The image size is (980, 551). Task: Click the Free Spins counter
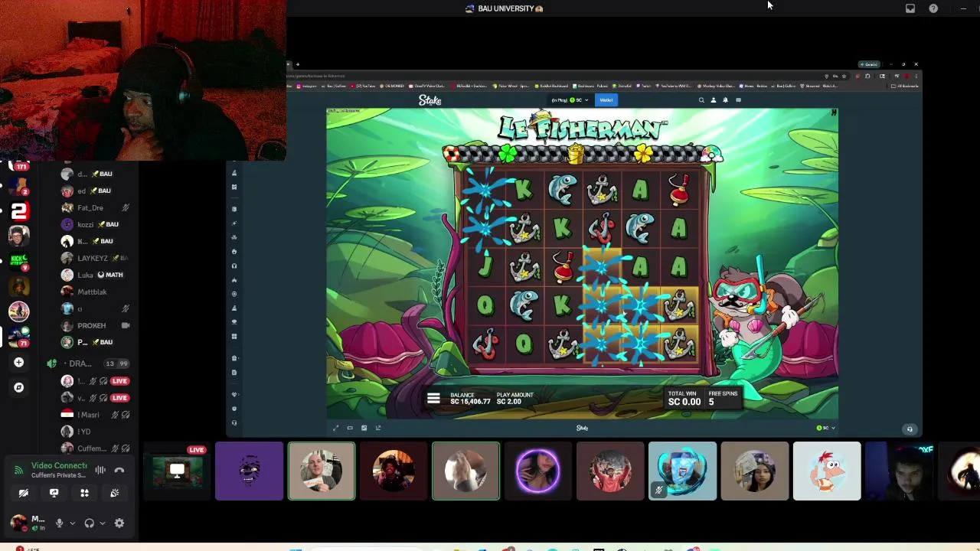723,398
